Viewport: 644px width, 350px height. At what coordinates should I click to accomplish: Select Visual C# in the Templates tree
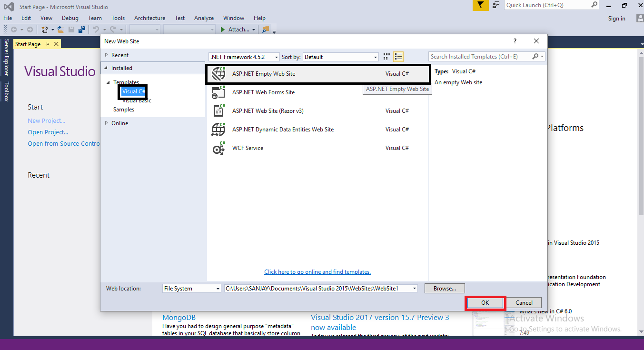coord(133,91)
